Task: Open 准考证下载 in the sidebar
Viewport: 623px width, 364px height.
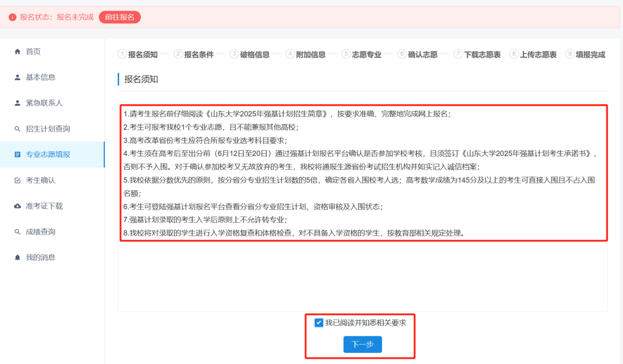Action: point(52,206)
